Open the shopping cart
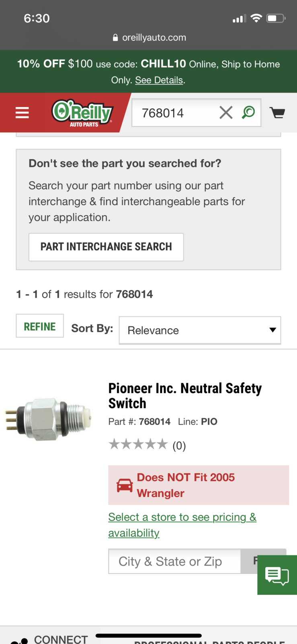The width and height of the screenshot is (297, 644). [277, 113]
